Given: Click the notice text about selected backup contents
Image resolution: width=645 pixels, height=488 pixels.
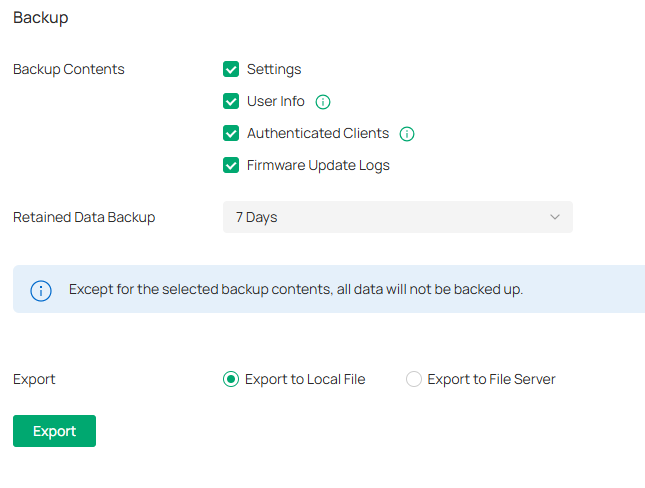Looking at the screenshot, I should pos(296,290).
